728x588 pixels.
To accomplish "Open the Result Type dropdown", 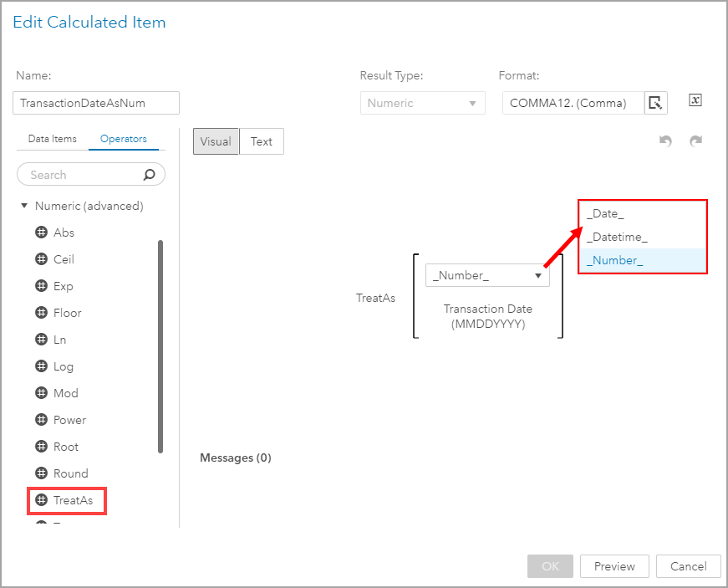I will coord(423,103).
